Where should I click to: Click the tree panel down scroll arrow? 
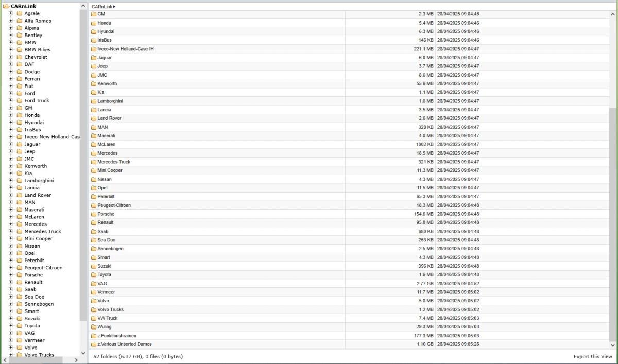84,353
